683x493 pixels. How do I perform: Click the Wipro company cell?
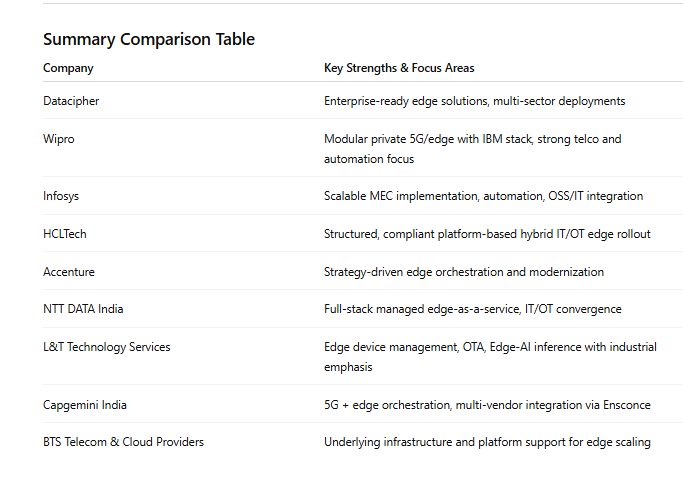59,139
